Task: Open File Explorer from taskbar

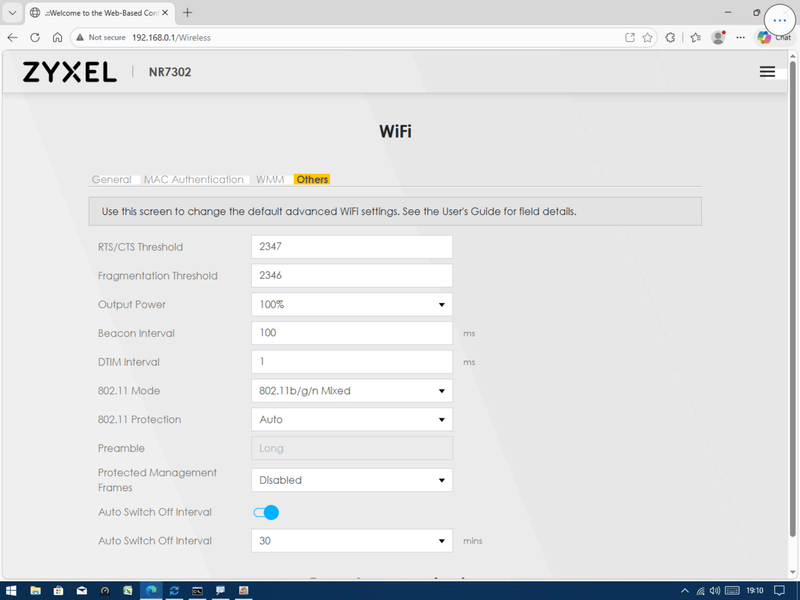Action: (x=35, y=590)
